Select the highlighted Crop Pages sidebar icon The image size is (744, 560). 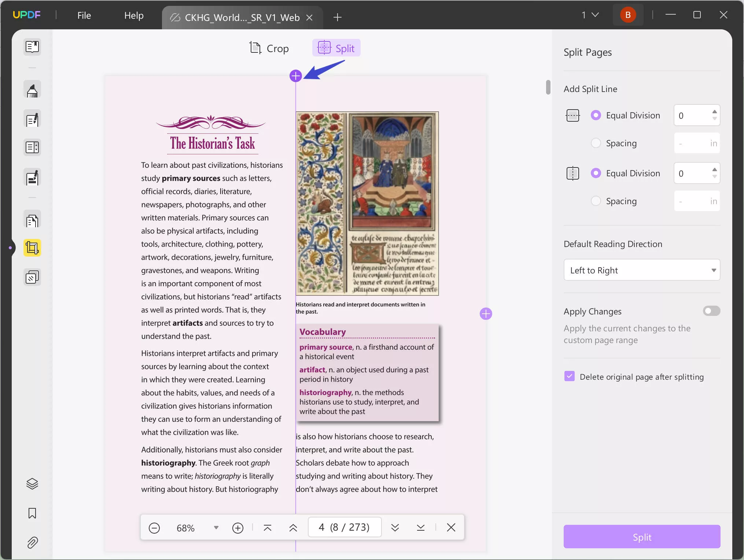(32, 248)
